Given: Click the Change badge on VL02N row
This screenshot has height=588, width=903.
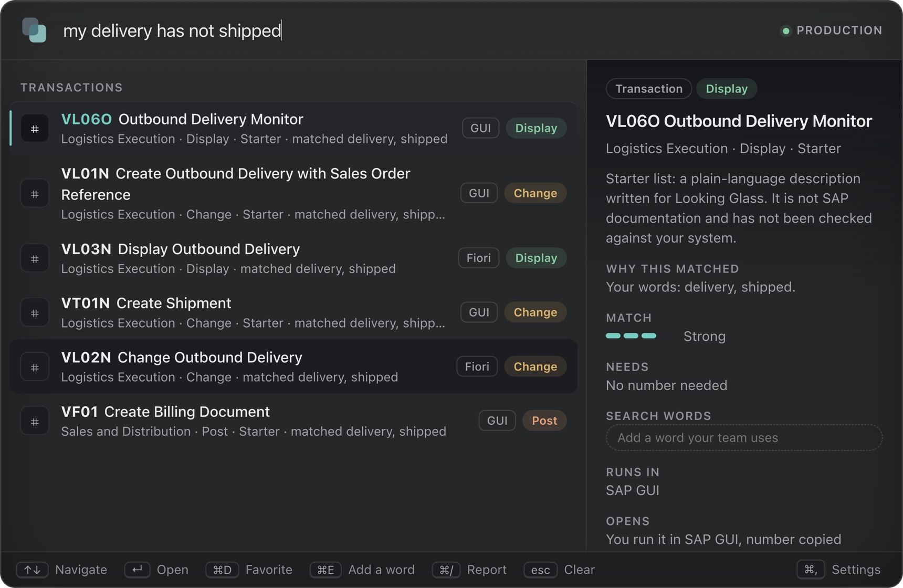Looking at the screenshot, I should (x=535, y=366).
